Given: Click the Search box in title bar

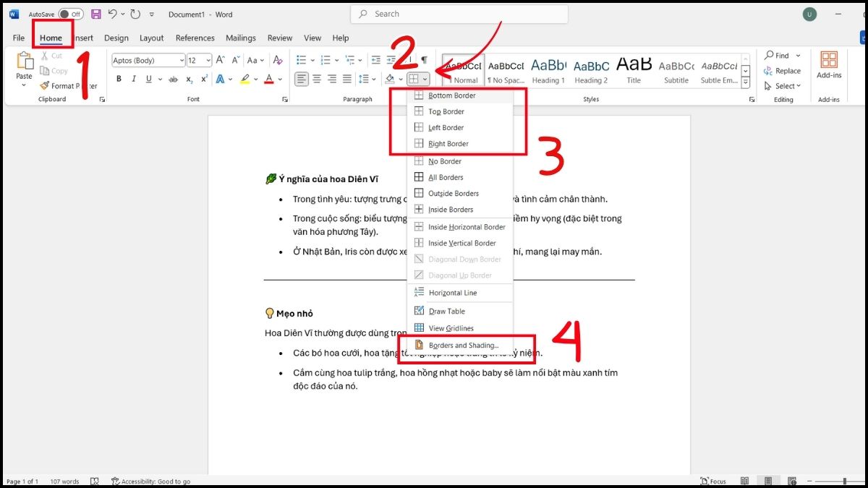Looking at the screenshot, I should point(459,14).
